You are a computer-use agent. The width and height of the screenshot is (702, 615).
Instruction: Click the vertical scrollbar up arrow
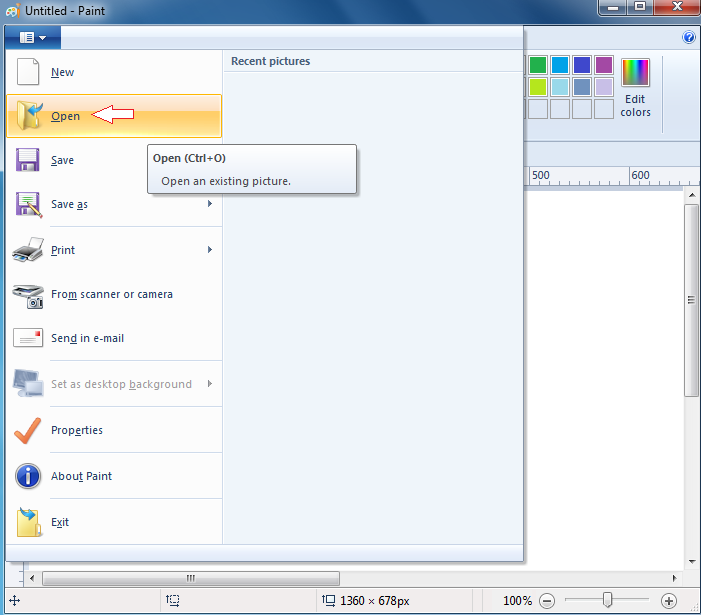pyautogui.click(x=692, y=195)
